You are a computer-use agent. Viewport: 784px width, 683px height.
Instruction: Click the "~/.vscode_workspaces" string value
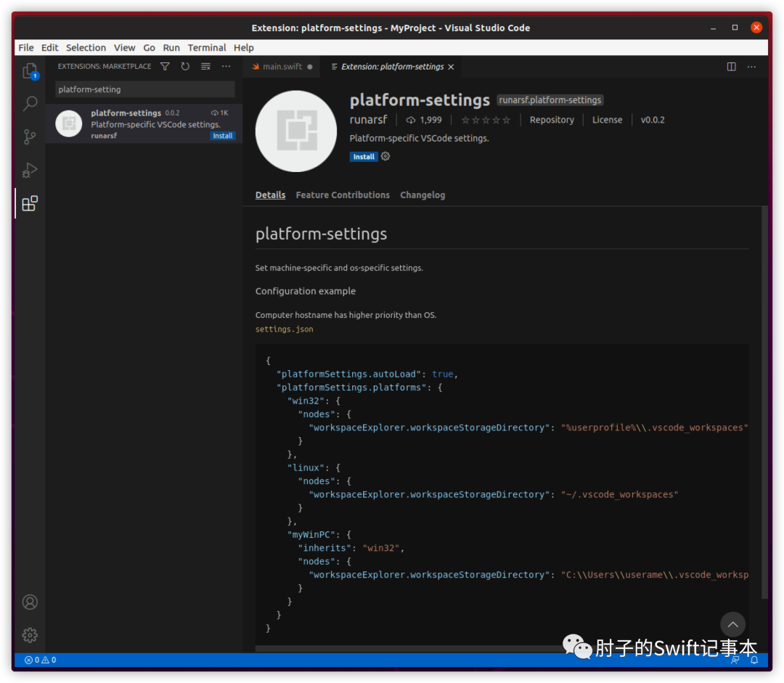click(x=619, y=494)
